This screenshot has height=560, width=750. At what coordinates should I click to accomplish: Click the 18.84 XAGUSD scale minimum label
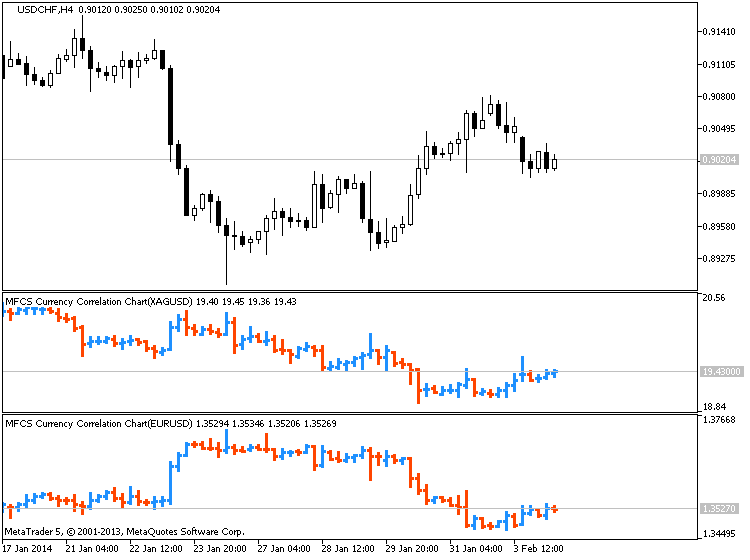714,406
